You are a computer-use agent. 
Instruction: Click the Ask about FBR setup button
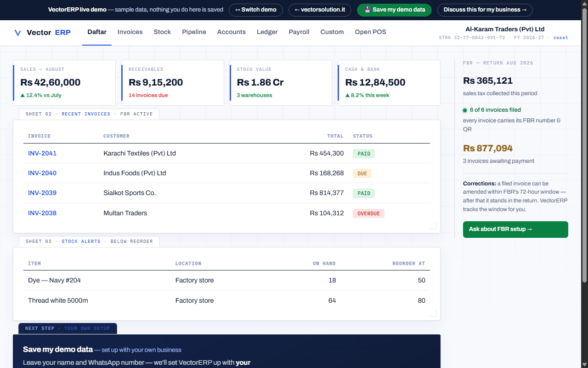pos(515,229)
